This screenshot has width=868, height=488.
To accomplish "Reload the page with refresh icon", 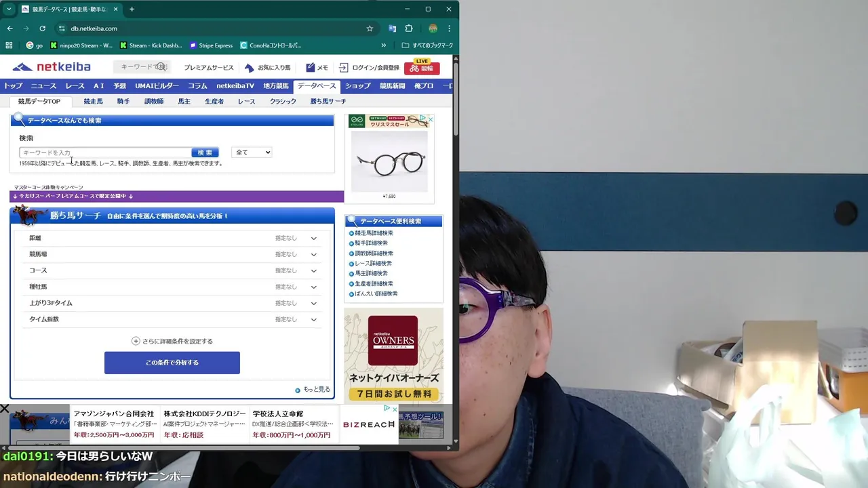I will pyautogui.click(x=42, y=28).
